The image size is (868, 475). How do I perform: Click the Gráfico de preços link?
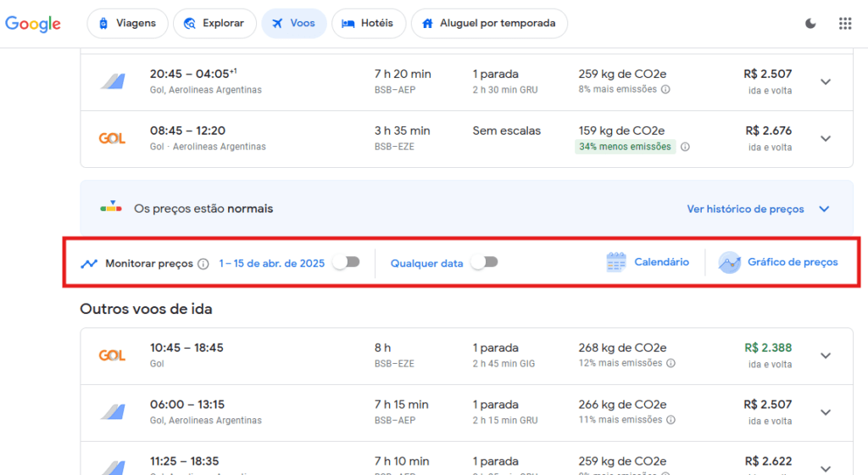(792, 263)
